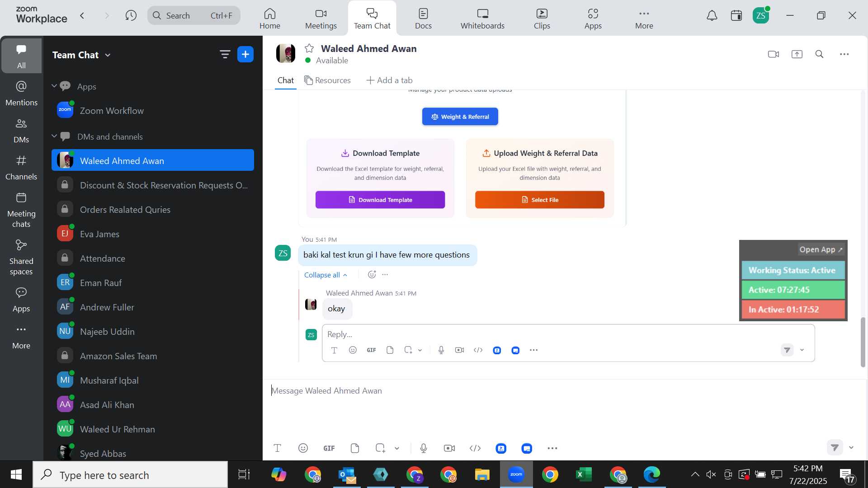Click the filter chats icon
Viewport: 868px width, 488px height.
pos(225,55)
